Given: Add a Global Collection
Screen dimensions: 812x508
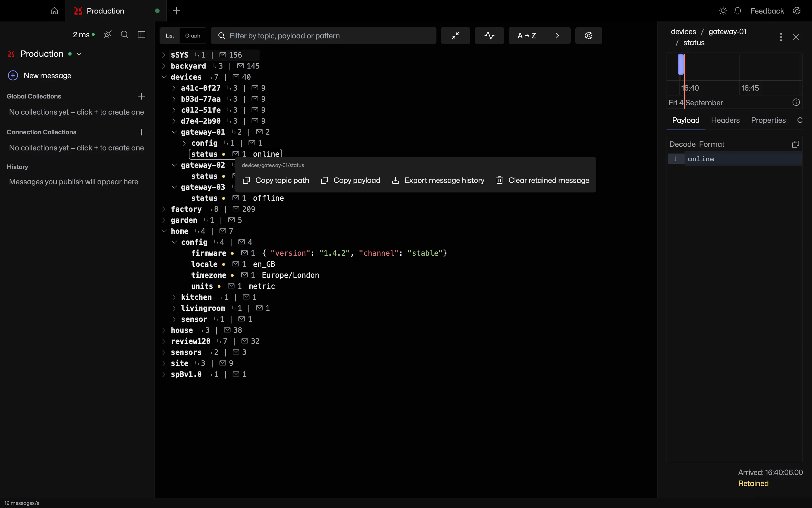Looking at the screenshot, I should pyautogui.click(x=142, y=97).
